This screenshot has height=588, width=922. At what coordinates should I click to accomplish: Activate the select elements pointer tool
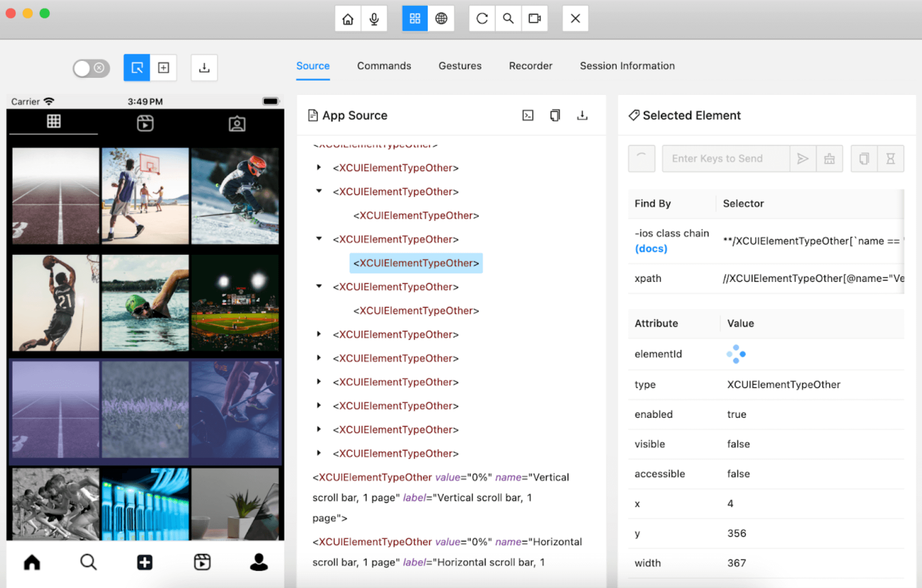point(137,68)
